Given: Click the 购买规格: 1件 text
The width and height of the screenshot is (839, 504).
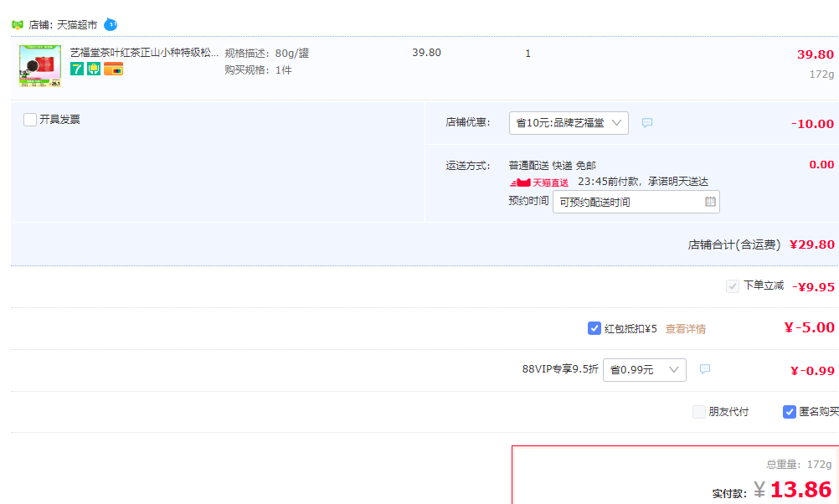Looking at the screenshot, I should point(258,70).
